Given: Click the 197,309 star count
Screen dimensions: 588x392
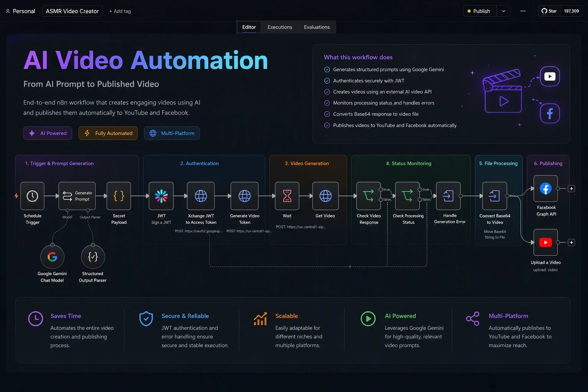Looking at the screenshot, I should (x=571, y=11).
